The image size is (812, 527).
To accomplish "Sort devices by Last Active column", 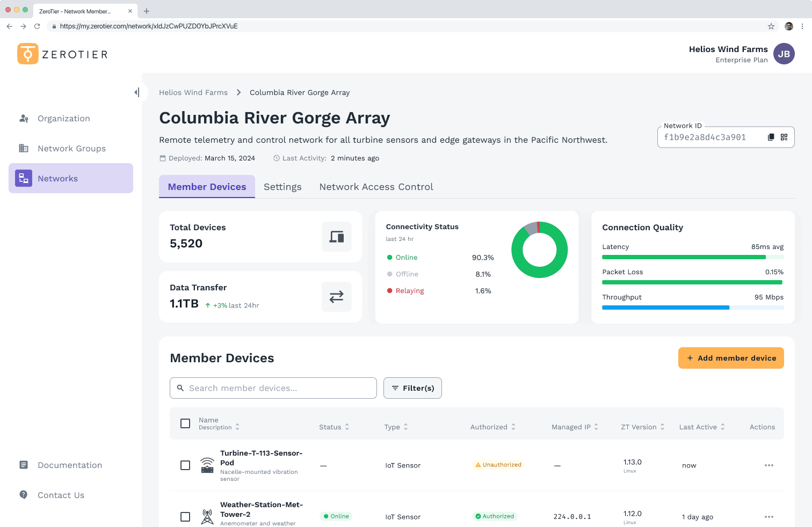I will [701, 427].
